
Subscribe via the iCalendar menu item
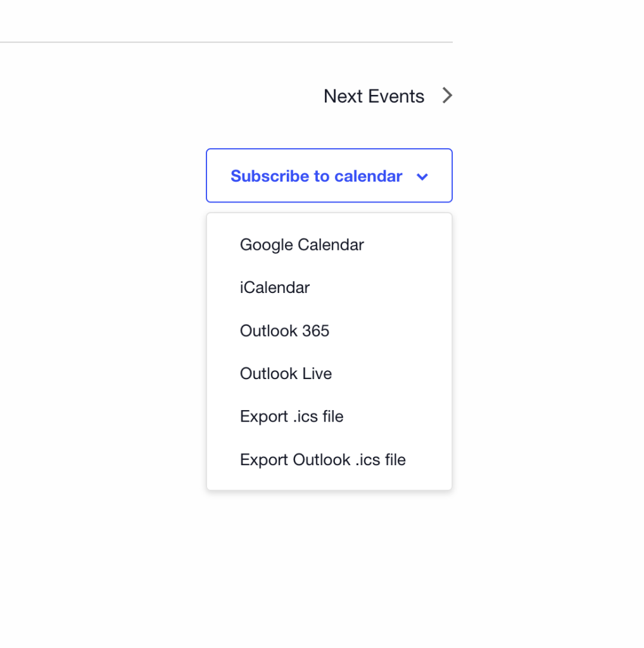click(x=274, y=288)
